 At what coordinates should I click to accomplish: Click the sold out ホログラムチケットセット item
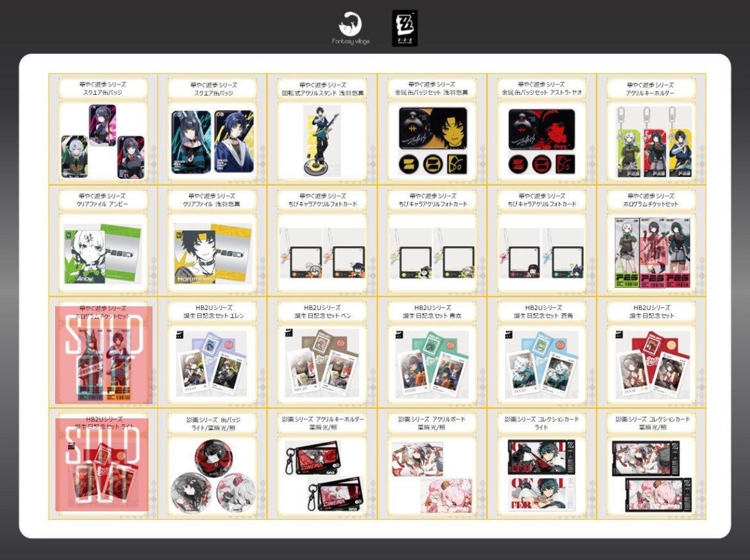click(x=103, y=354)
